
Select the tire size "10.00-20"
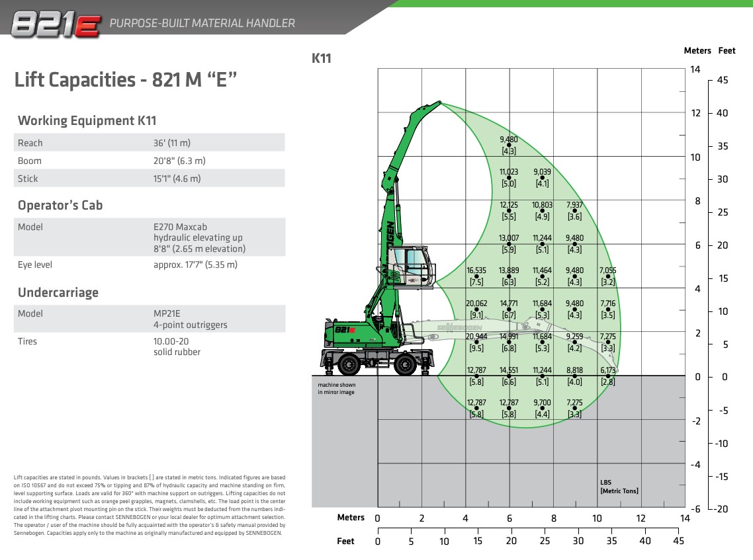point(171,341)
